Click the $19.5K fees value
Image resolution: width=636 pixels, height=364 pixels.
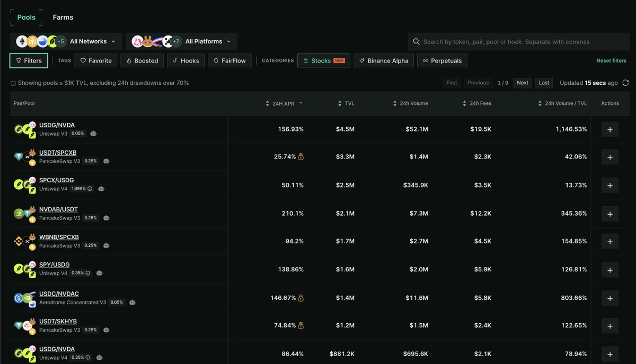click(x=481, y=129)
